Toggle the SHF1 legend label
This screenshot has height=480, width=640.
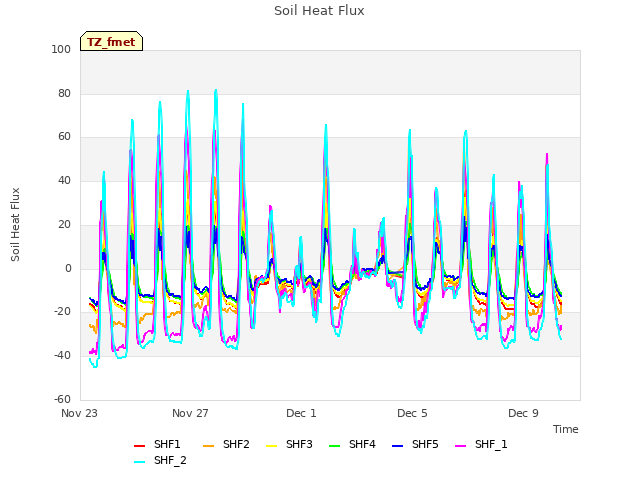167,444
